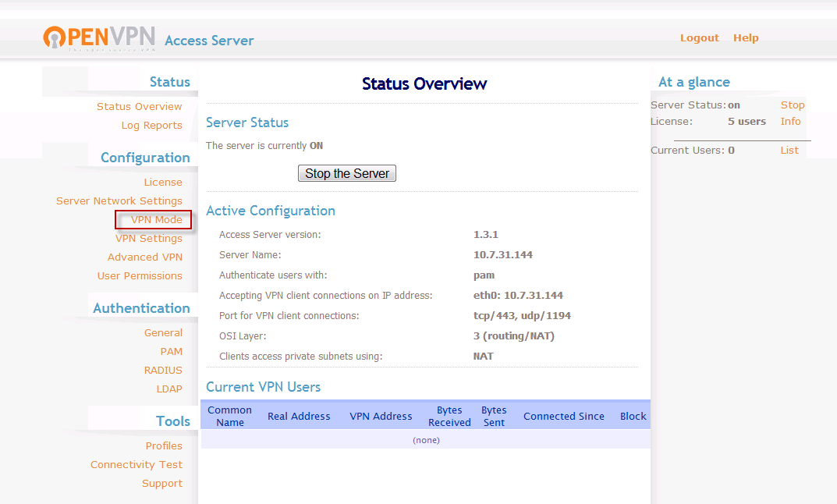Click Stop next to Server Status

pyautogui.click(x=792, y=105)
